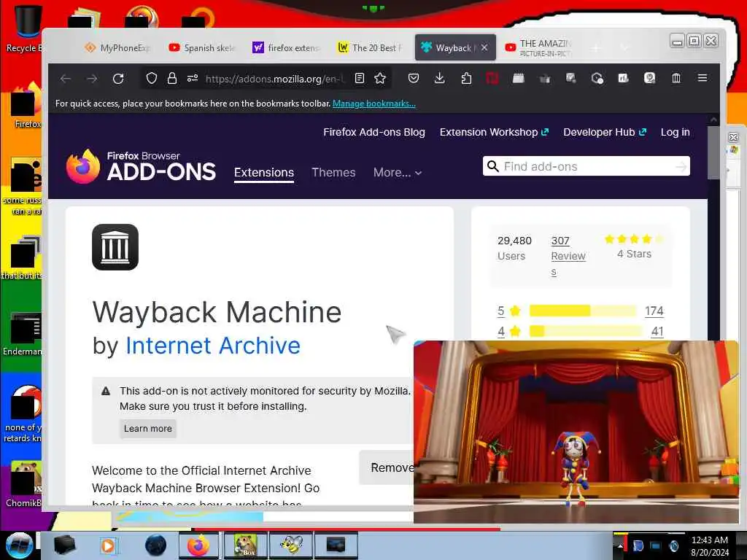The image size is (747, 560).
Task: Go back to the previous page
Action: [66, 79]
